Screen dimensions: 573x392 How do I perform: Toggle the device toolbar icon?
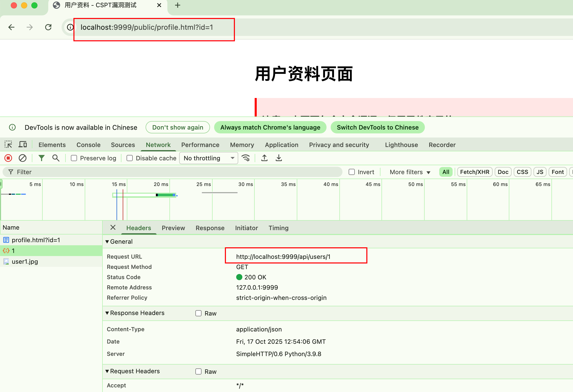(23, 145)
